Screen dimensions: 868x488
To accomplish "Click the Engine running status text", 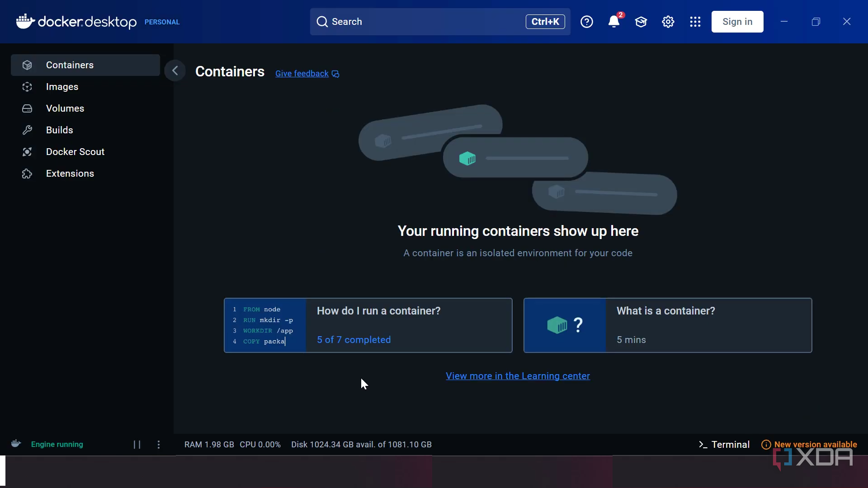I will click(x=57, y=445).
